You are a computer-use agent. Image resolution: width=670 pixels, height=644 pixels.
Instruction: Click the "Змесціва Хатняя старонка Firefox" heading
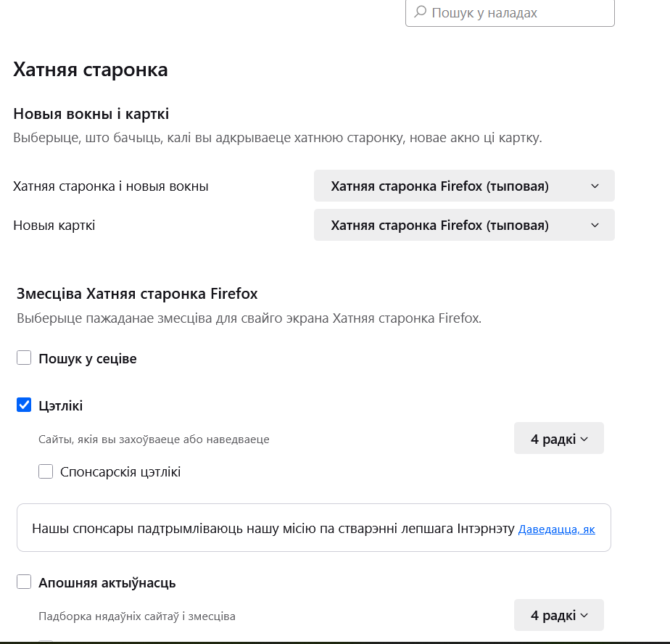[x=137, y=294]
